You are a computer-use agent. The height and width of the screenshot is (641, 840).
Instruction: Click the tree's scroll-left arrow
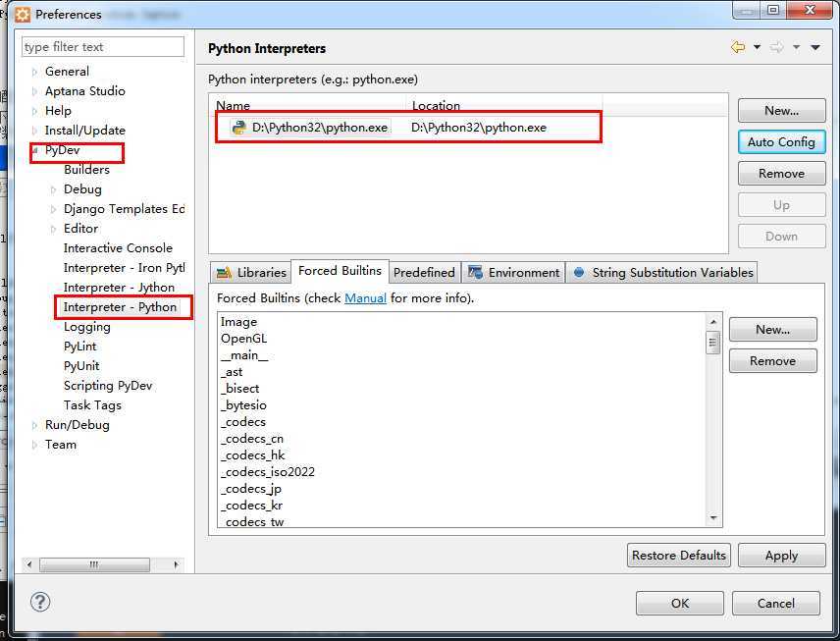point(29,564)
